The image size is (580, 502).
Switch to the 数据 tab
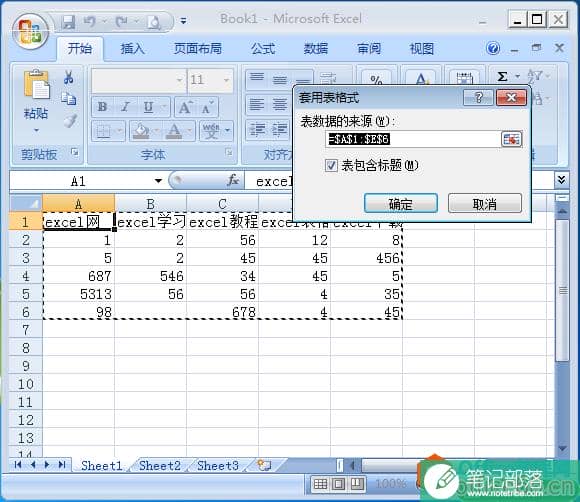(x=316, y=48)
